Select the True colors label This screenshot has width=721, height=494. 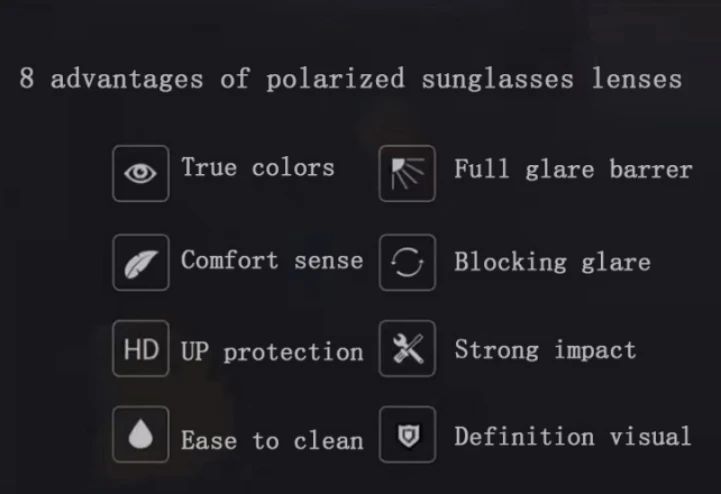tap(257, 167)
